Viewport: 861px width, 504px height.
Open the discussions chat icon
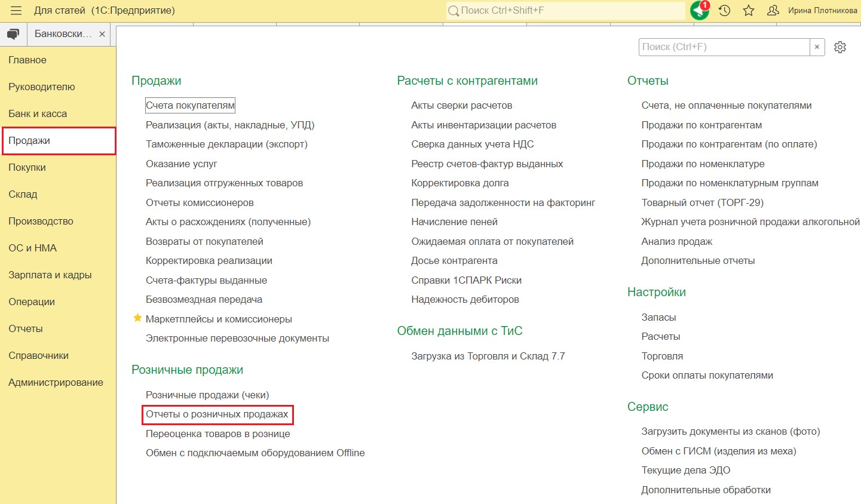tap(13, 34)
